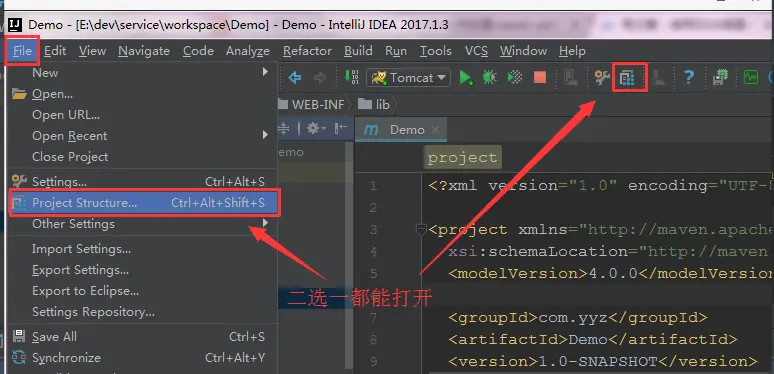Screen dimensions: 774x374
Task: Navigate back with the blue left arrow
Action: 295,77
